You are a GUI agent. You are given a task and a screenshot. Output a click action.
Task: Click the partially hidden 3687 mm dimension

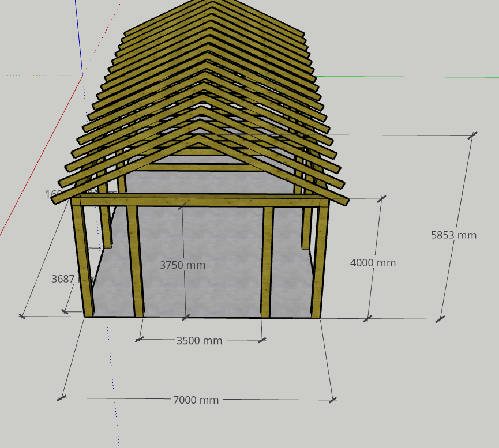click(x=63, y=279)
